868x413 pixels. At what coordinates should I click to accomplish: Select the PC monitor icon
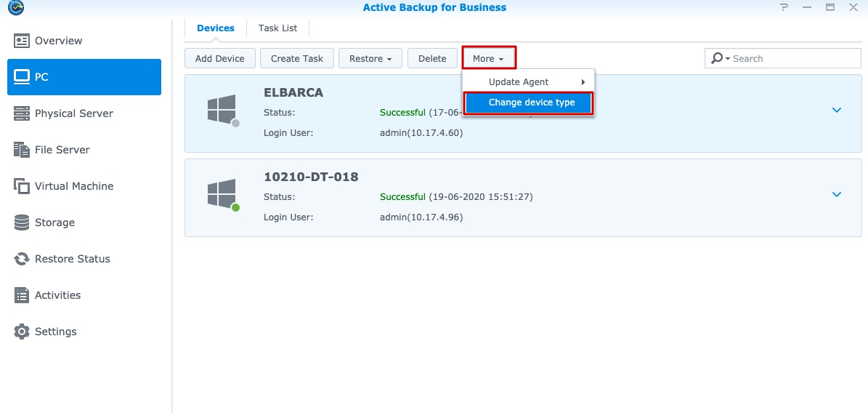coord(22,76)
